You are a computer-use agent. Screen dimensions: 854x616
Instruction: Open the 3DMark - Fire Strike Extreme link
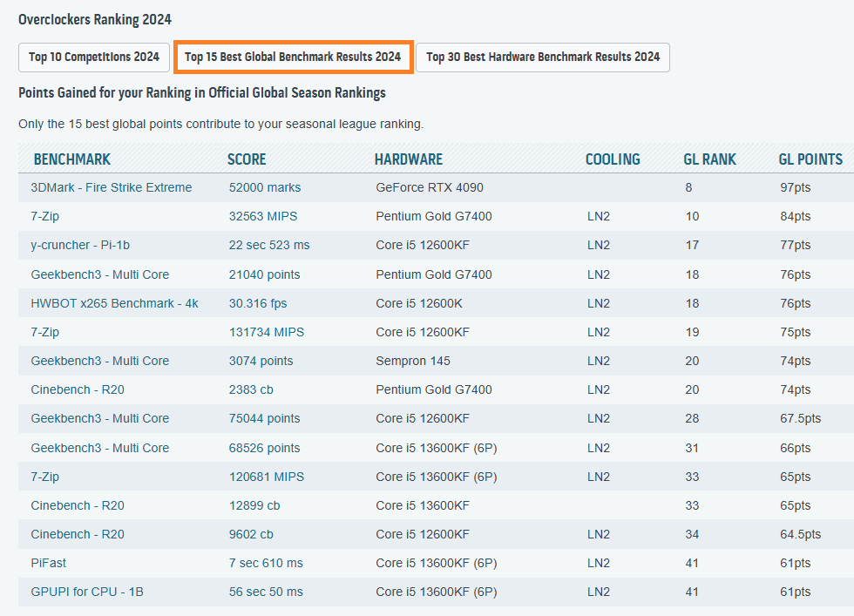coord(112,187)
